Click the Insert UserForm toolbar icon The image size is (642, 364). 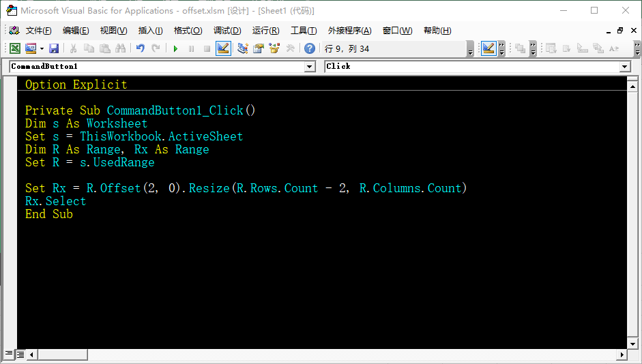pos(31,48)
